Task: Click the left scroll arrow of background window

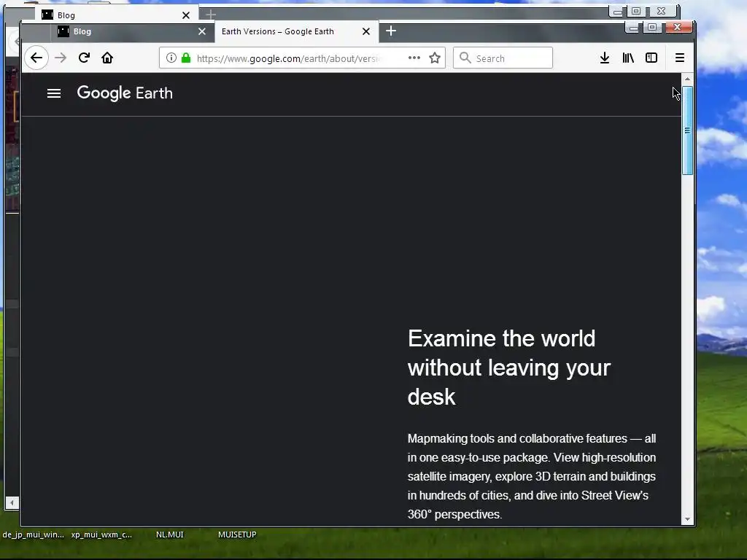Action: coord(12,502)
